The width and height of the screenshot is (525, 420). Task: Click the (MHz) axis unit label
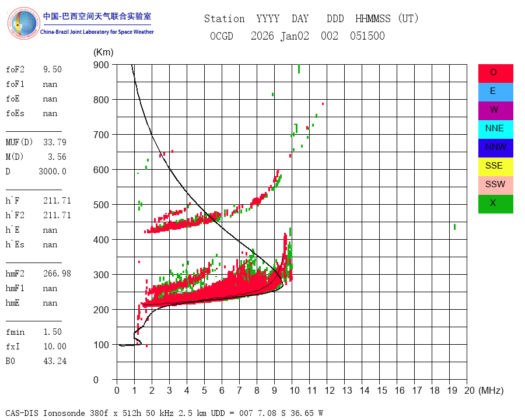coord(491,390)
